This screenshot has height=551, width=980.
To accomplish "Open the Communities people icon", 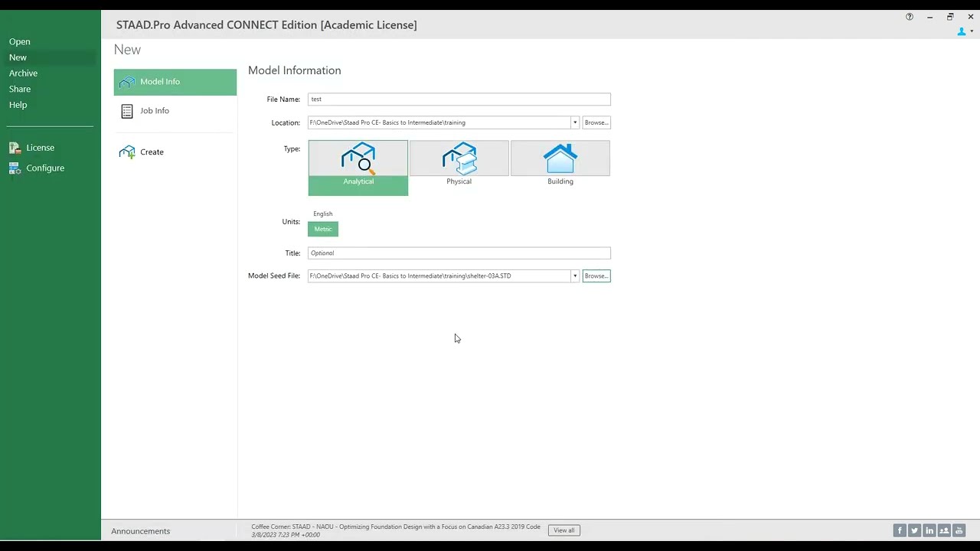I will pyautogui.click(x=944, y=530).
